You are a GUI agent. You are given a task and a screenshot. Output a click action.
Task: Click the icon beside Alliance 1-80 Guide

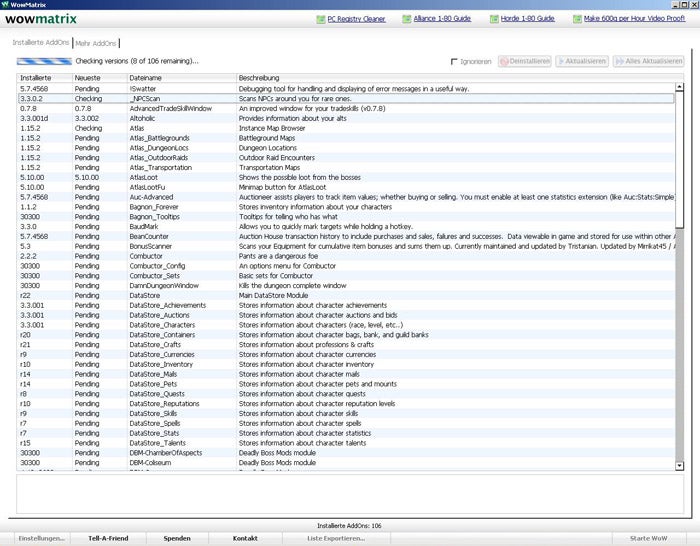coord(406,19)
